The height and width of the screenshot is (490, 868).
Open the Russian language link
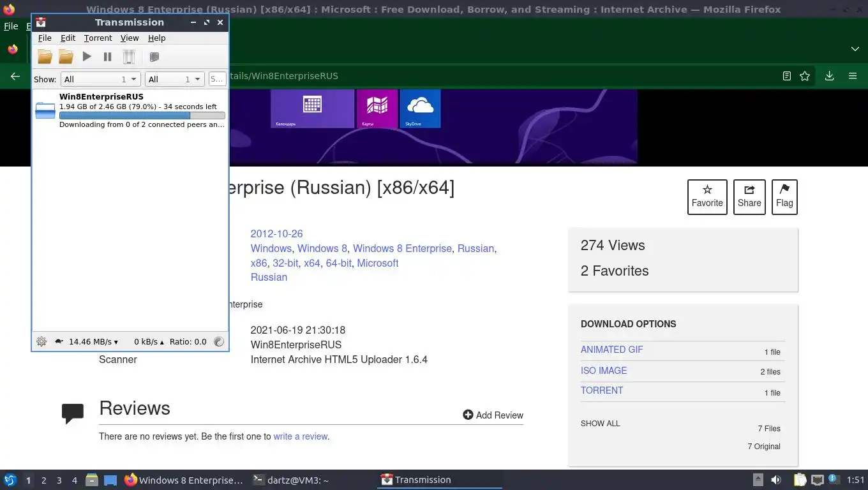[x=269, y=277]
